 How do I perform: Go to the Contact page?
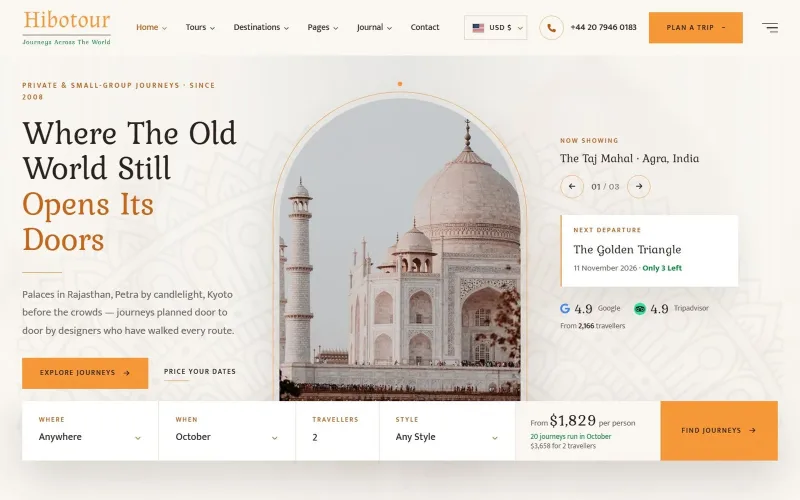424,28
